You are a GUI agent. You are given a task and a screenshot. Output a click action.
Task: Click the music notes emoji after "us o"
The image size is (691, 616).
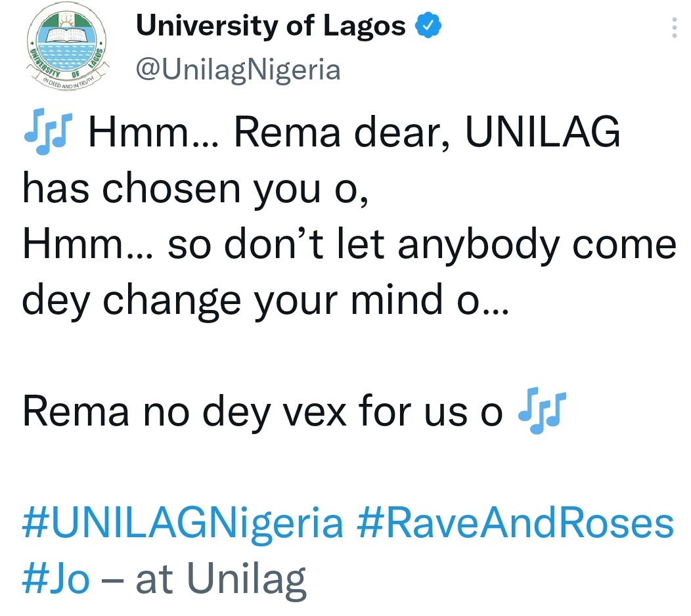(541, 412)
